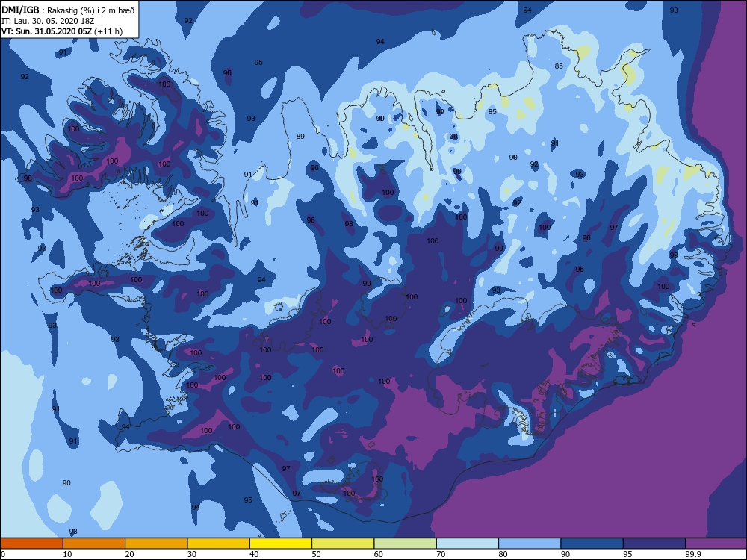Click the legend tick label "10"
The image size is (747, 560).
[x=68, y=554]
